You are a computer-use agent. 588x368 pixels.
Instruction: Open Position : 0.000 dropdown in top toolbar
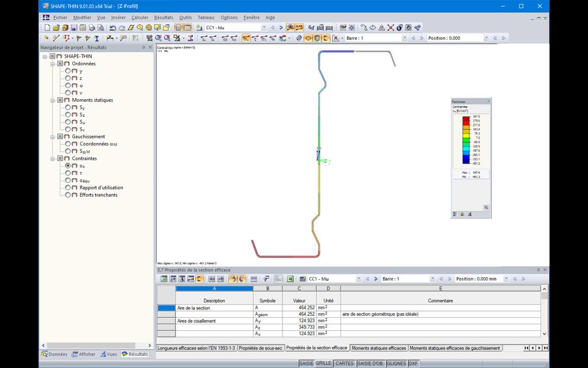[x=486, y=38]
